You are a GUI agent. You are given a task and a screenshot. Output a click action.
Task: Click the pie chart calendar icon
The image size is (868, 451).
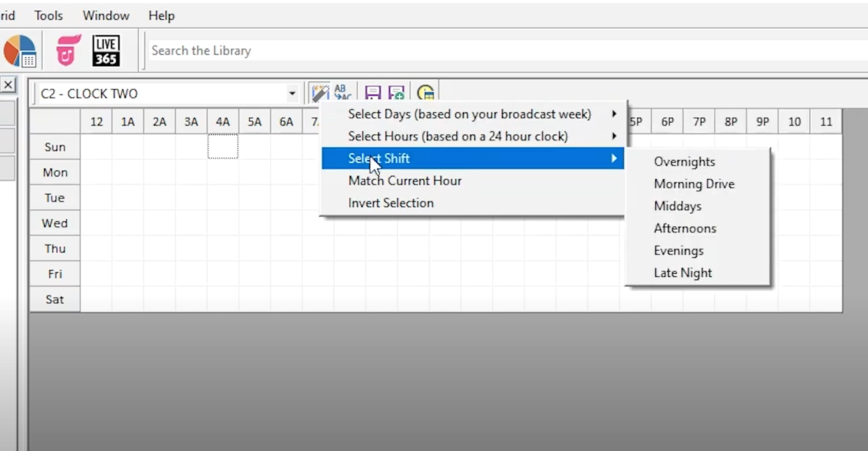click(19, 51)
